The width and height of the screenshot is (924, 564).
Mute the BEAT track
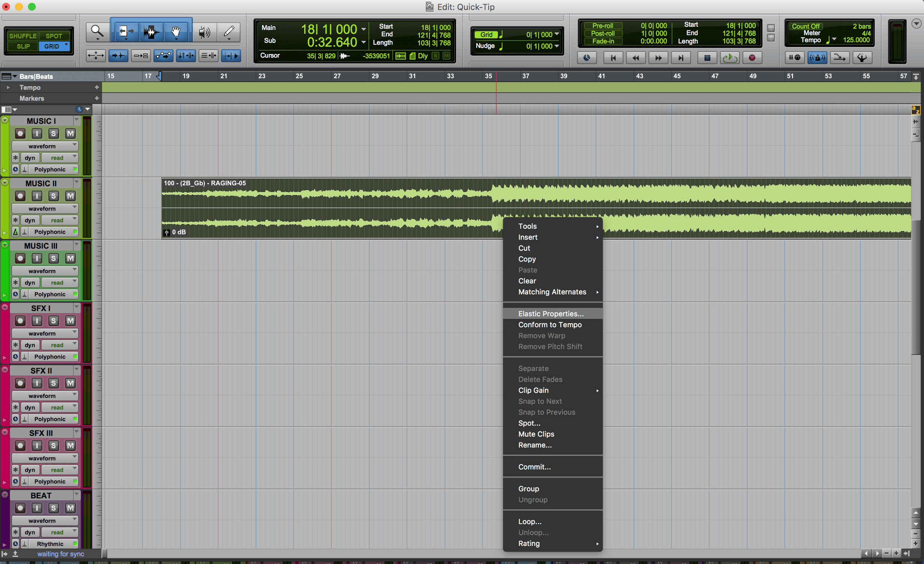(70, 508)
